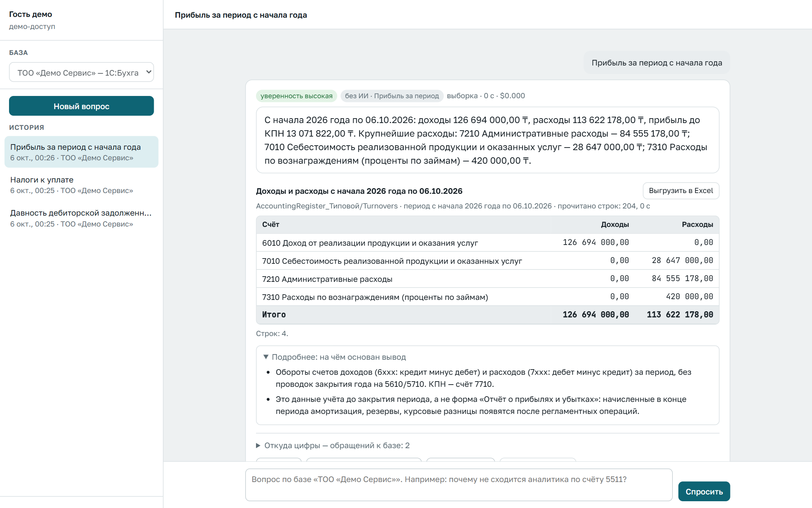Image resolution: width=812 pixels, height=508 pixels.
Task: Focus the question input field
Action: click(459, 485)
